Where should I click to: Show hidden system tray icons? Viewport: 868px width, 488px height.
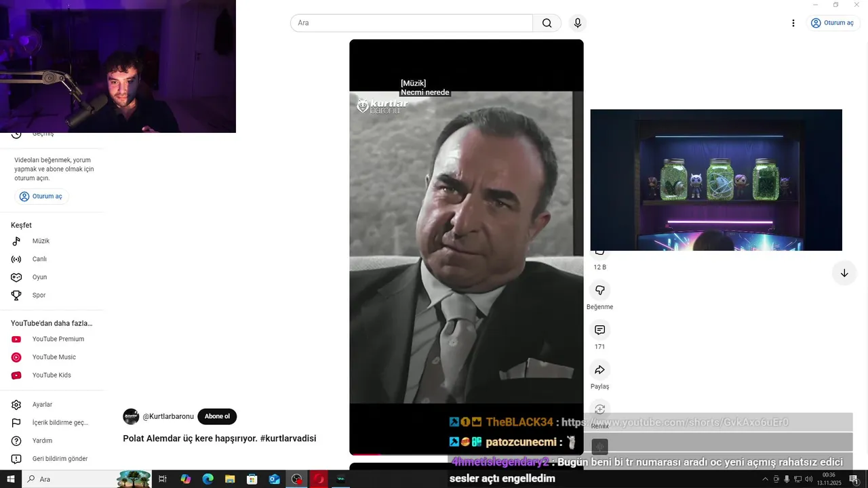coord(766,479)
